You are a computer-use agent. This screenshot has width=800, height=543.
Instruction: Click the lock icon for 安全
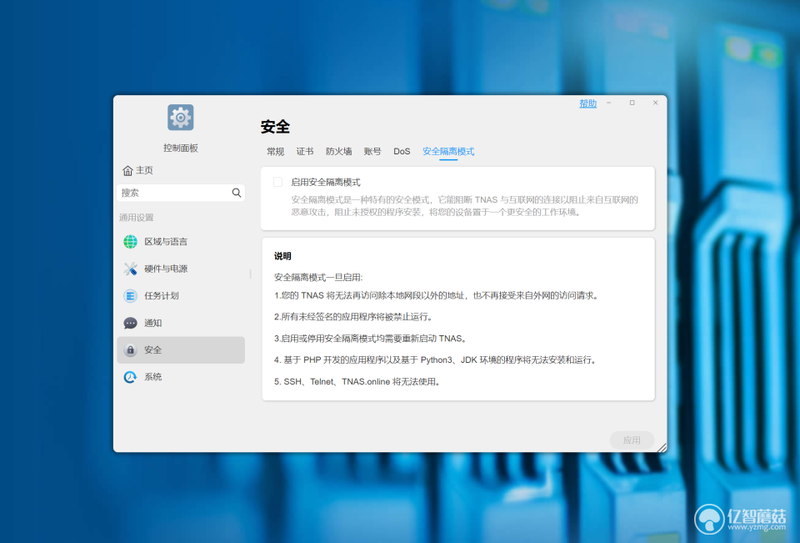pyautogui.click(x=131, y=350)
